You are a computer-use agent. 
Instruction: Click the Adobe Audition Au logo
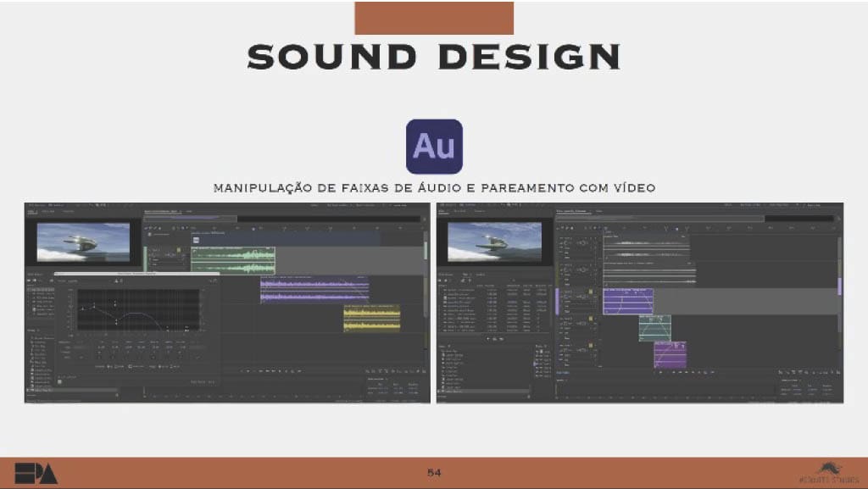tap(434, 147)
